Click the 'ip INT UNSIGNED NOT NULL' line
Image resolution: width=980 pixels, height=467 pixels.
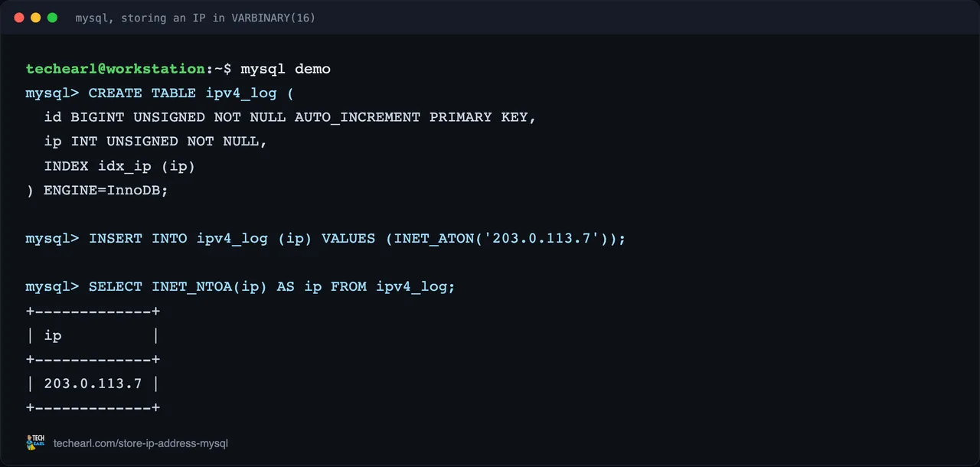tap(155, 142)
